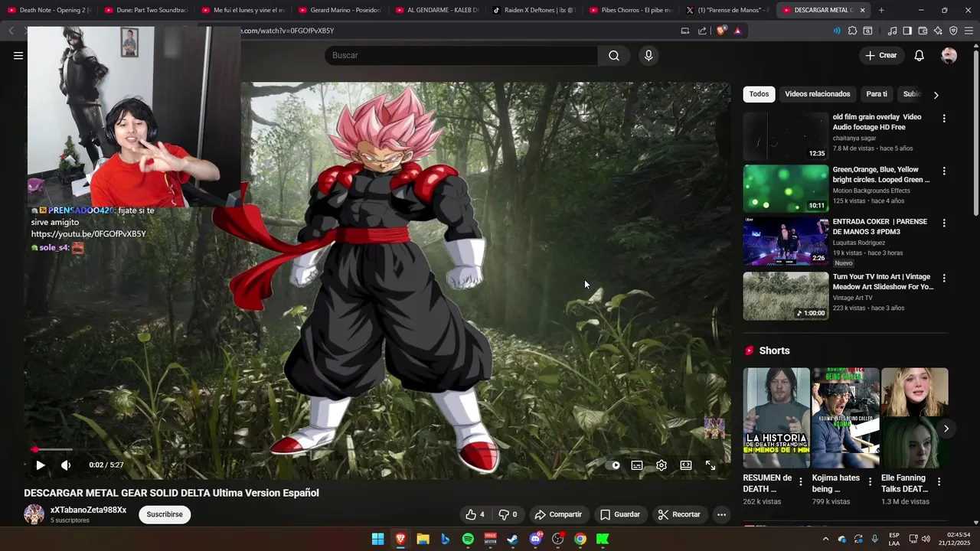Show more filter chips with arrow
The width and height of the screenshot is (980, 551).
(936, 95)
